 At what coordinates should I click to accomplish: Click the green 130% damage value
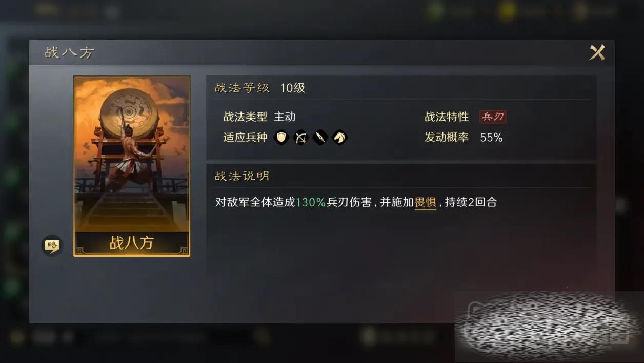pyautogui.click(x=311, y=202)
